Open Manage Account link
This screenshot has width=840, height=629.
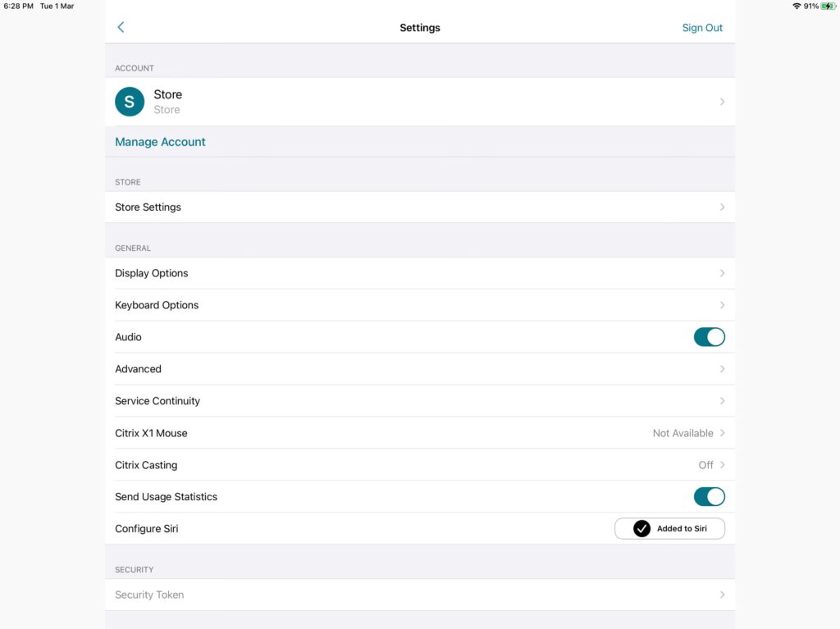160,142
